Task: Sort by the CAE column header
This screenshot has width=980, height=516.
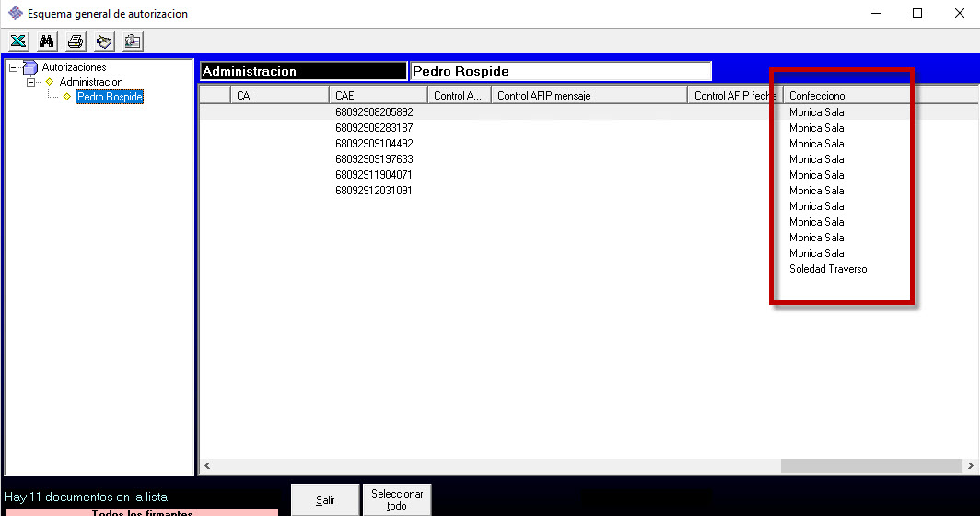Action: point(378,95)
